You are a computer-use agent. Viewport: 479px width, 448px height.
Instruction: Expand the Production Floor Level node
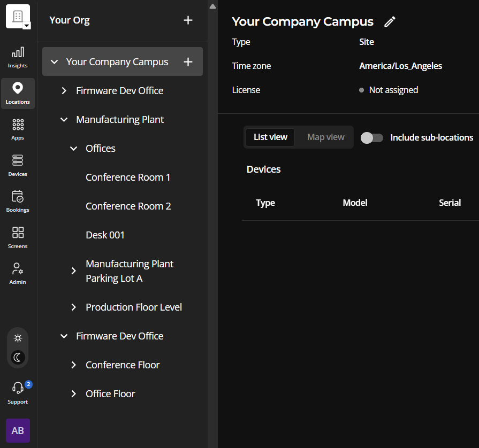[74, 307]
